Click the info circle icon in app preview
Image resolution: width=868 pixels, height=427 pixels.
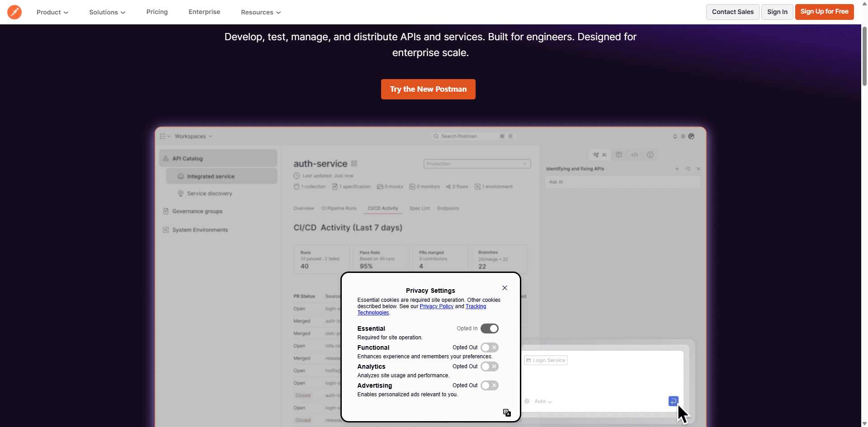650,155
